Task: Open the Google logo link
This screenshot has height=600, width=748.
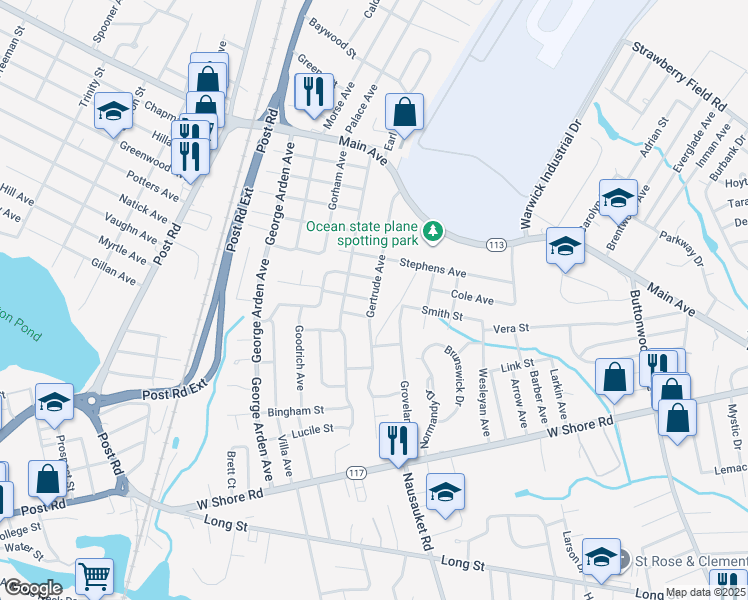Action: point(33,588)
